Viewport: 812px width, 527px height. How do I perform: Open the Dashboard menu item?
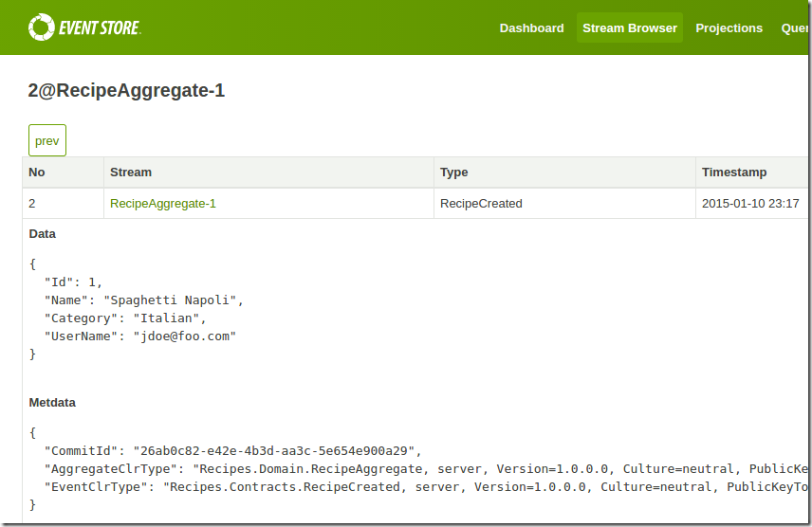[x=531, y=27]
